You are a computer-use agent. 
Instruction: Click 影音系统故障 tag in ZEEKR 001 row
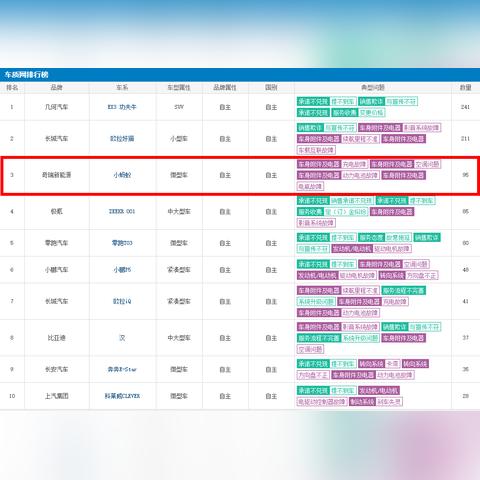(316, 223)
